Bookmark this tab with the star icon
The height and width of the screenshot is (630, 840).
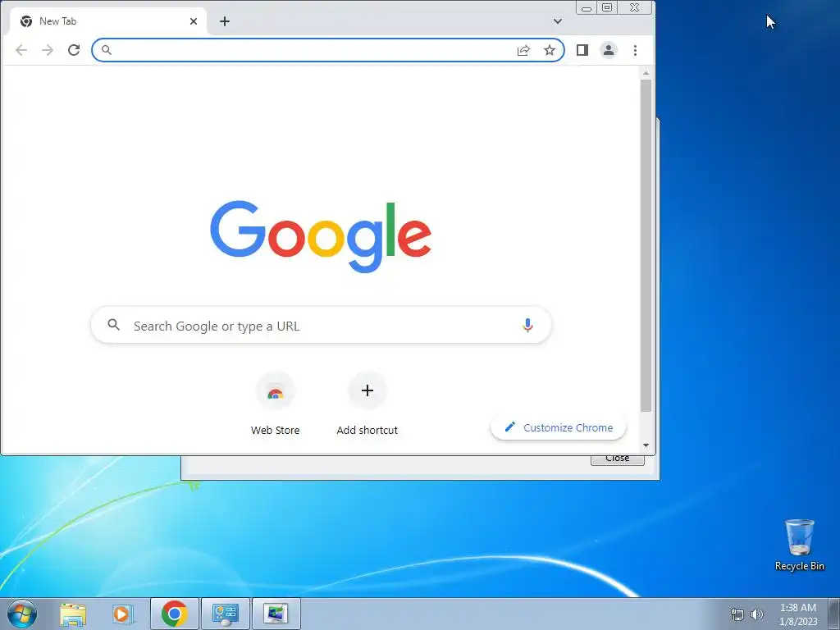click(550, 50)
